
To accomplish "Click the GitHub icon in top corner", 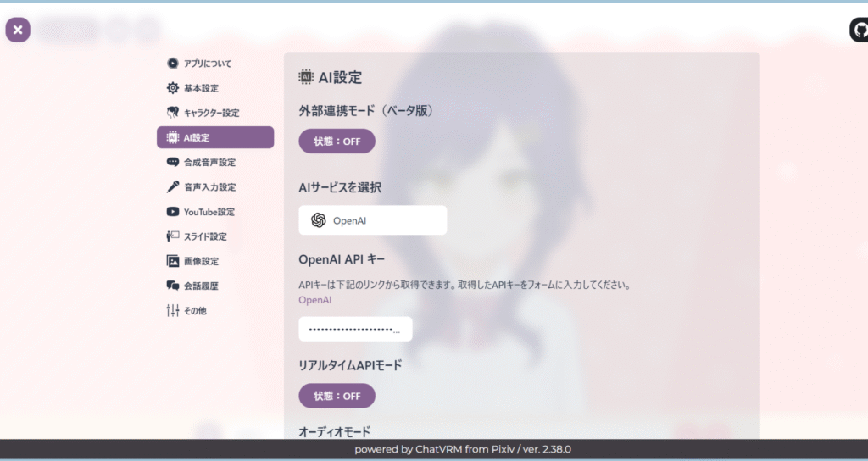I will coord(860,31).
